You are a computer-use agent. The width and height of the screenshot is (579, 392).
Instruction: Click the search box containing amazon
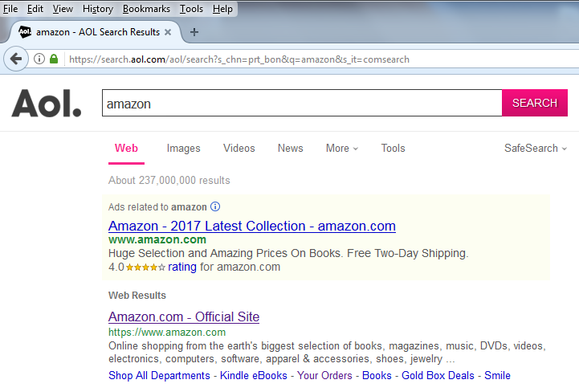tap(301, 104)
